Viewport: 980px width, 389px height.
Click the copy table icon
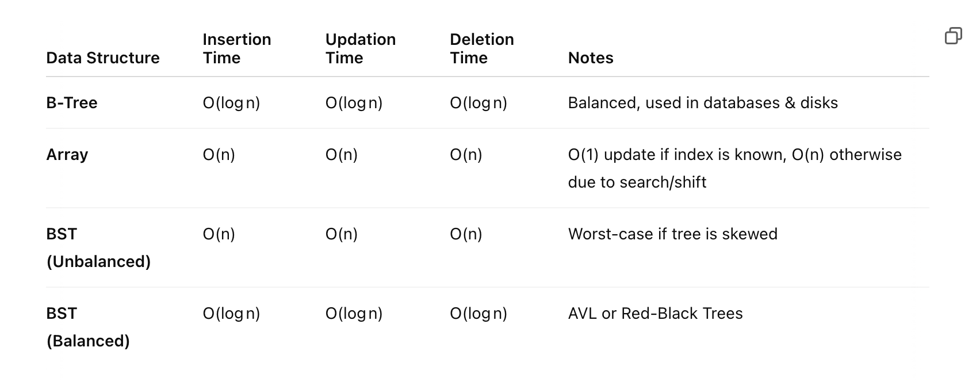[953, 36]
